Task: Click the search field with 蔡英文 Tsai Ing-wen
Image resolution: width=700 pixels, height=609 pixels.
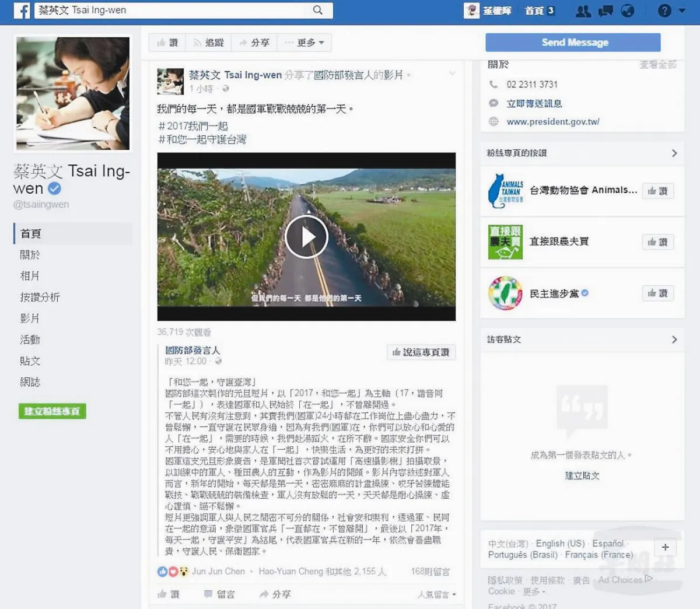Action: (x=184, y=10)
